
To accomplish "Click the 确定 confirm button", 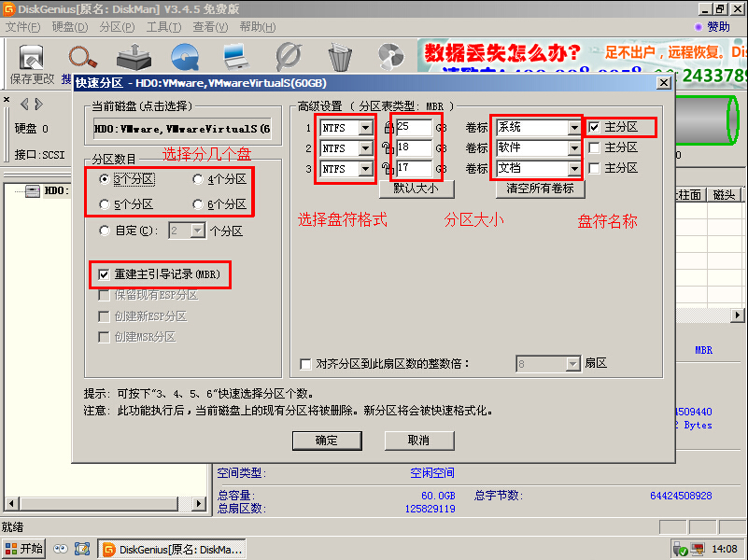I will 327,441.
